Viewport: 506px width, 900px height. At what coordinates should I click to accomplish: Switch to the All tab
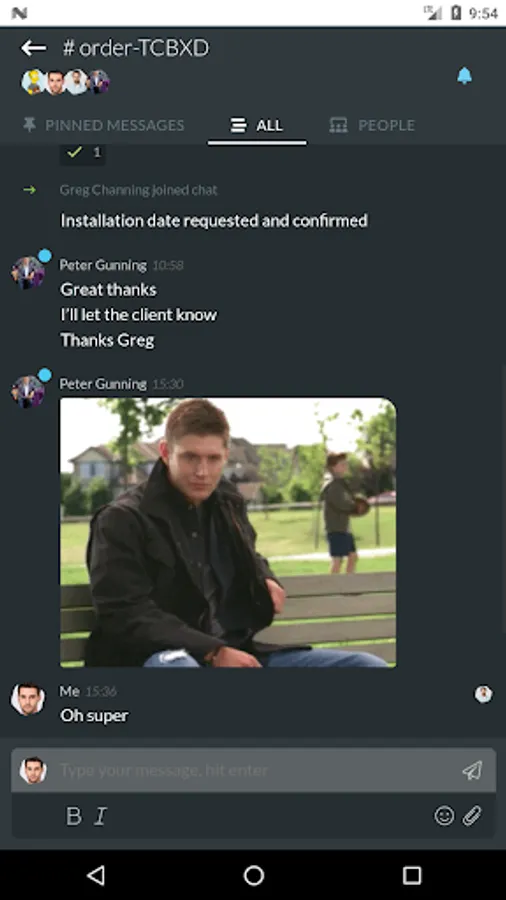(x=256, y=125)
